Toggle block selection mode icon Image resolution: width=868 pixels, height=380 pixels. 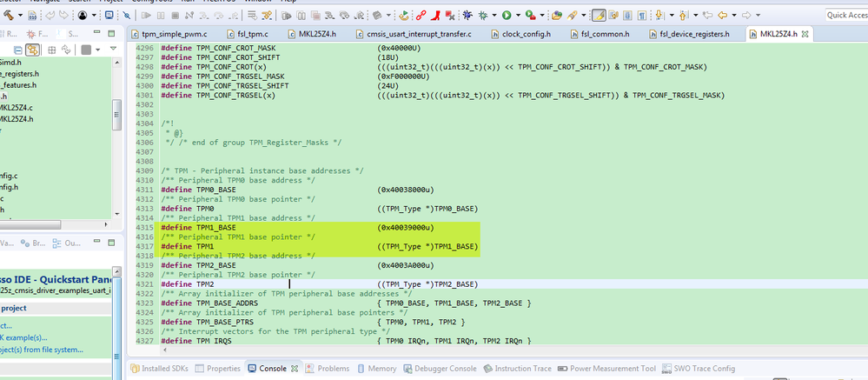click(x=627, y=16)
